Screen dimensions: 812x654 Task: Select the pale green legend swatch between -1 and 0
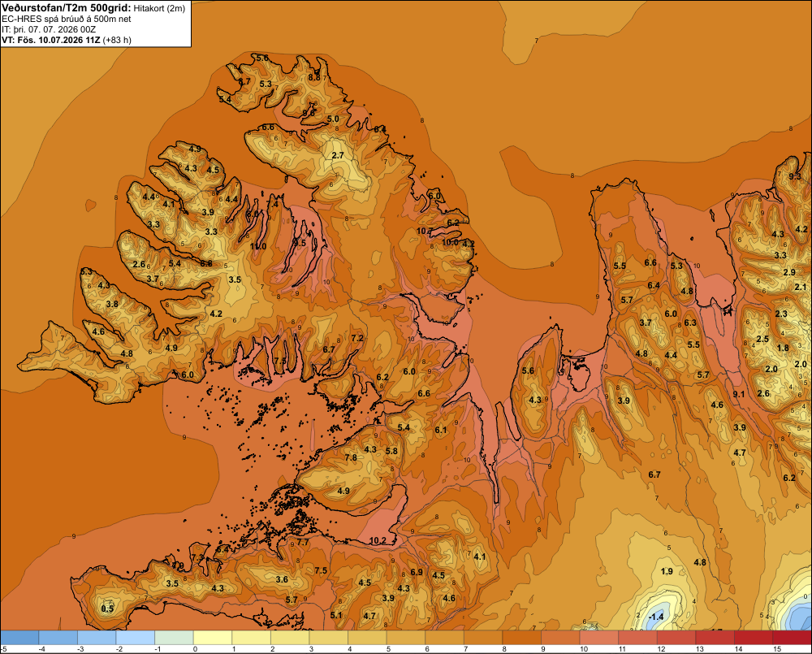tap(174, 637)
